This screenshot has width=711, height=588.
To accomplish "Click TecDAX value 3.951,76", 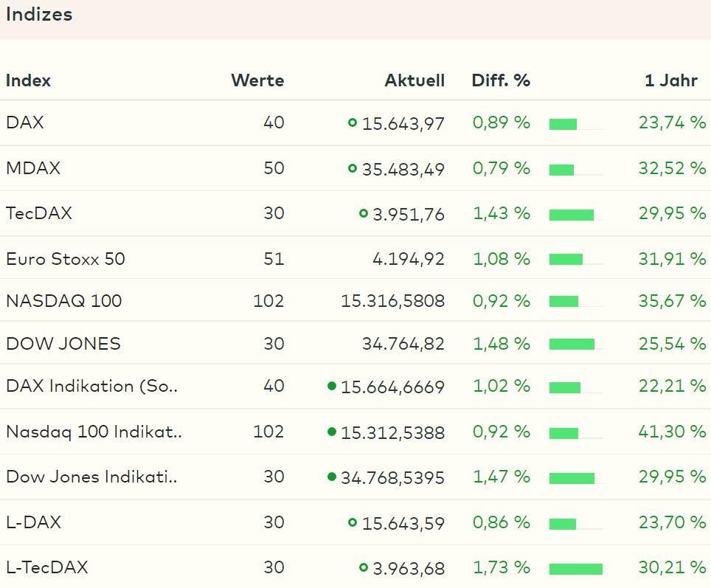I will 409,215.
